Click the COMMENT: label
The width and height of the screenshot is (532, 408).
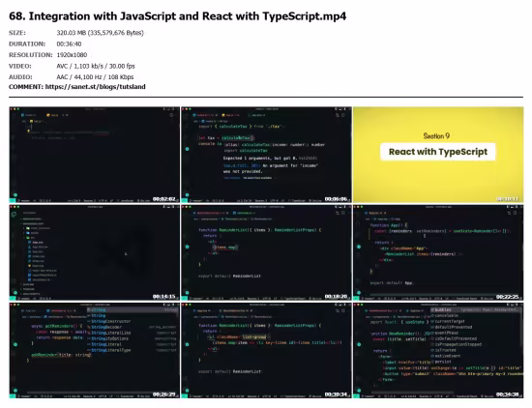26,87
